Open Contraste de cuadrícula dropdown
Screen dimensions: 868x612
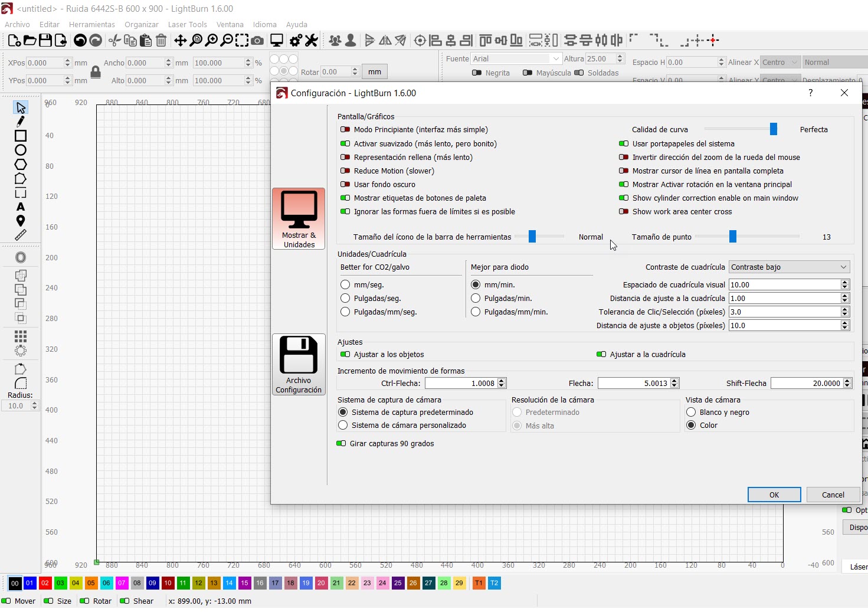click(790, 267)
